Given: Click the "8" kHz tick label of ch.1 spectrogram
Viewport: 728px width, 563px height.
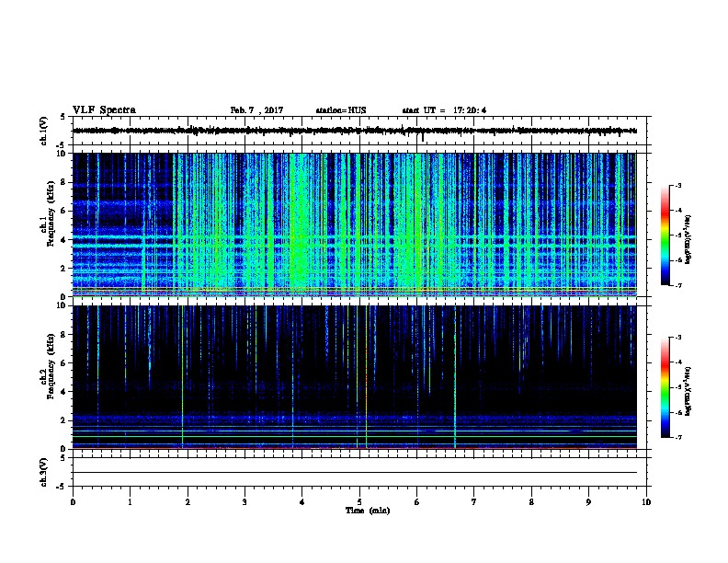Looking at the screenshot, I should click(63, 182).
